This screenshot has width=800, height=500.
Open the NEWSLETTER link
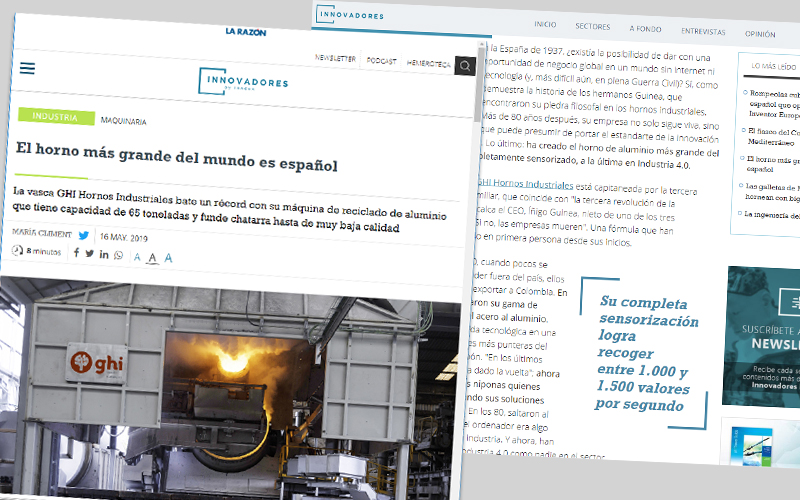[x=335, y=58]
